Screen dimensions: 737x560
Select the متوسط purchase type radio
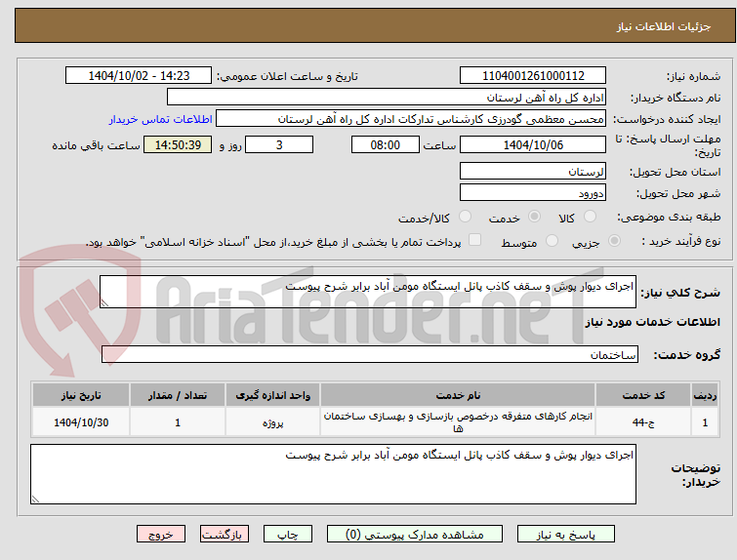[x=552, y=241]
